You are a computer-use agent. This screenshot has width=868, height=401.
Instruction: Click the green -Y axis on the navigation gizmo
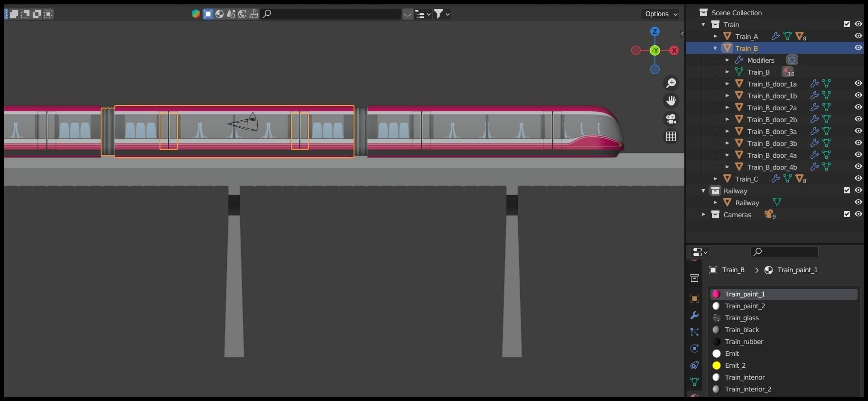[655, 50]
